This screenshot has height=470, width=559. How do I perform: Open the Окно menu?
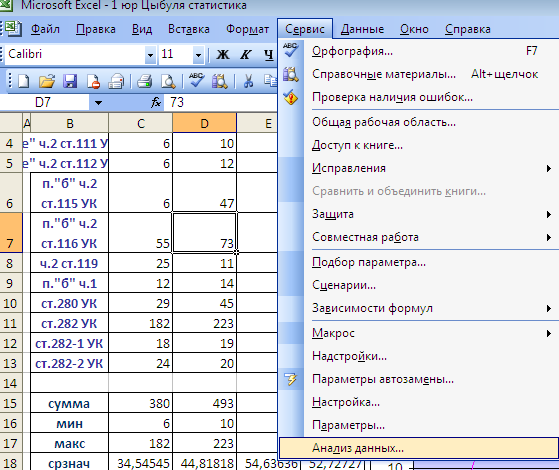[x=414, y=29]
